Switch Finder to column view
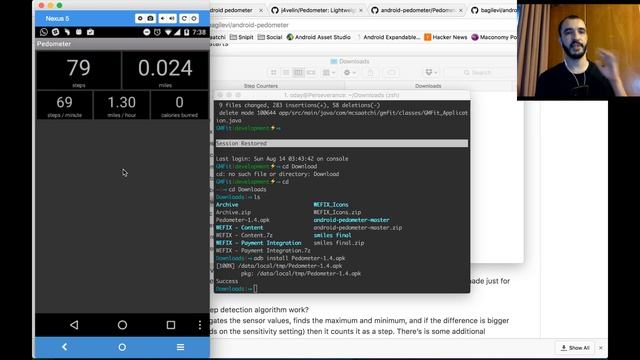 (298, 73)
